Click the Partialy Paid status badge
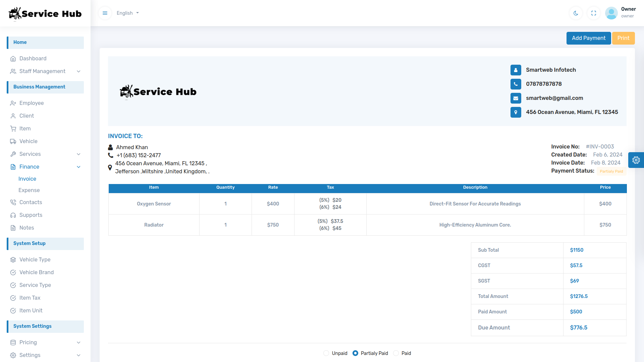 coord(611,171)
